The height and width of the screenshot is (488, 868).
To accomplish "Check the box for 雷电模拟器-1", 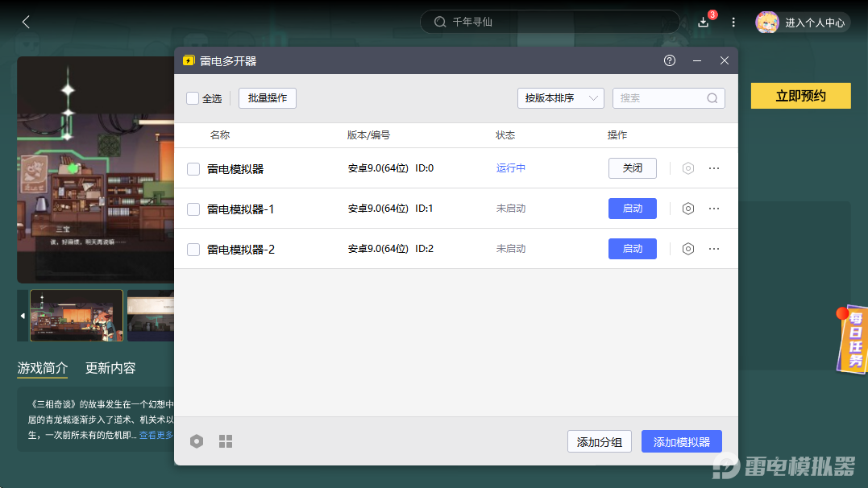I will 193,209.
